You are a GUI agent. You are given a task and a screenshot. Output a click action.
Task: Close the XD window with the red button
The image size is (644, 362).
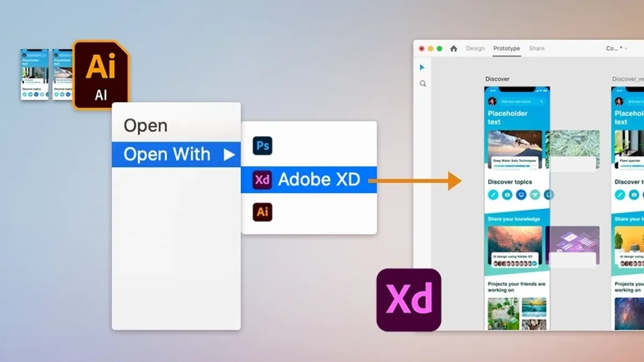click(x=422, y=48)
